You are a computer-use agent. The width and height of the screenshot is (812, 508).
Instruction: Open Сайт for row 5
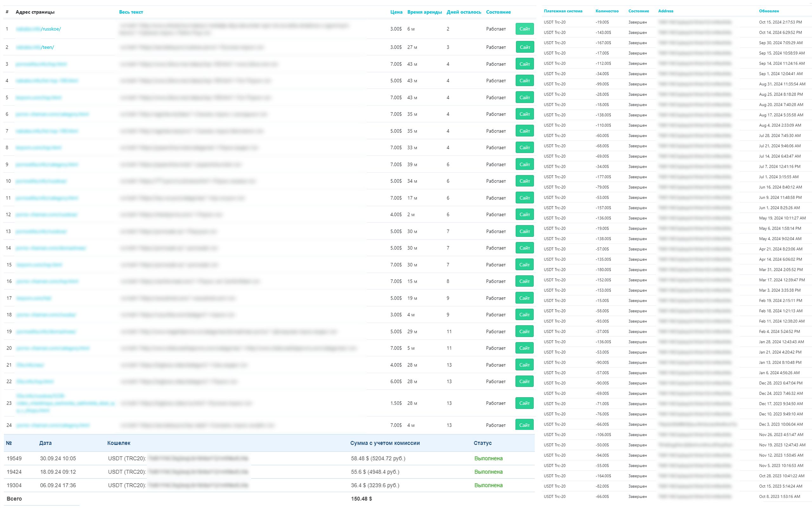point(524,97)
